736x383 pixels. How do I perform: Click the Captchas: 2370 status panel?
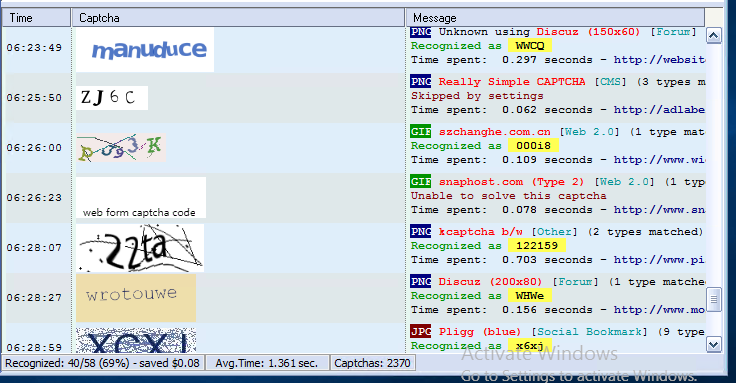click(372, 363)
